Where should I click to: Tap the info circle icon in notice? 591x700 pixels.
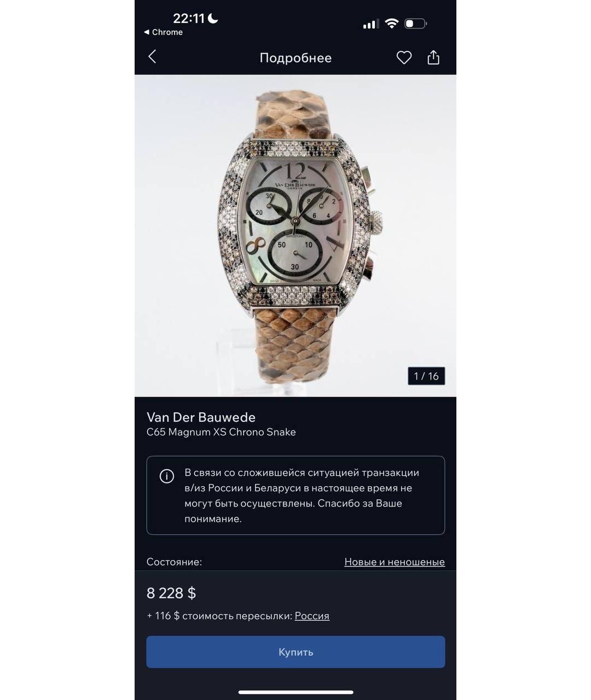point(166,476)
